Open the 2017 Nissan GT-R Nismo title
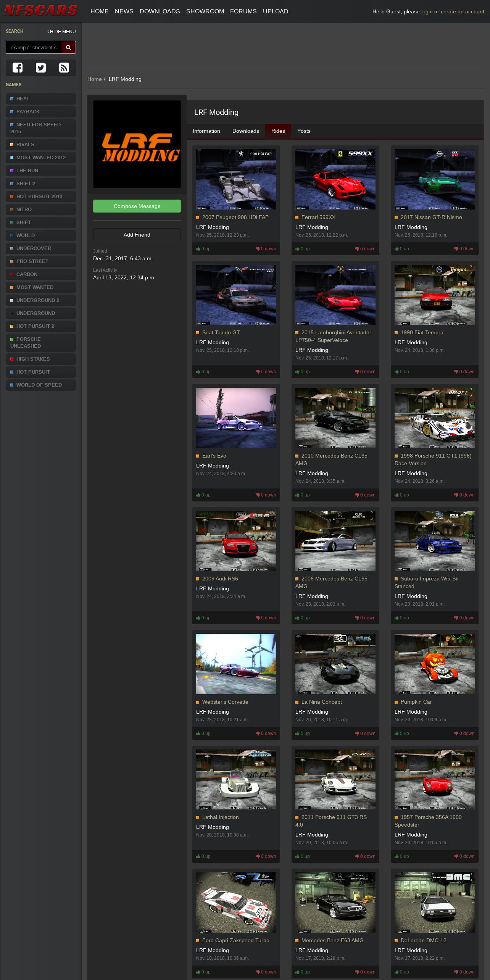The width and height of the screenshot is (490, 980). 431,217
